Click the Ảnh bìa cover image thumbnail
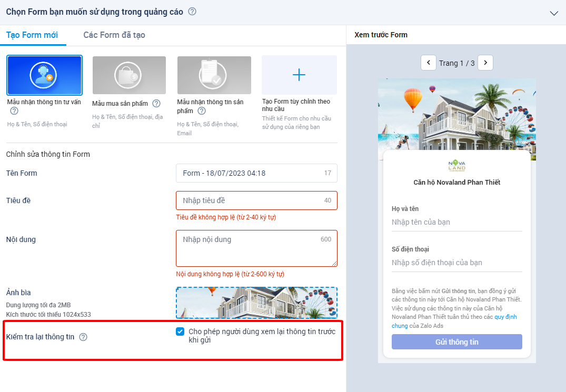The image size is (566, 392). [x=256, y=302]
